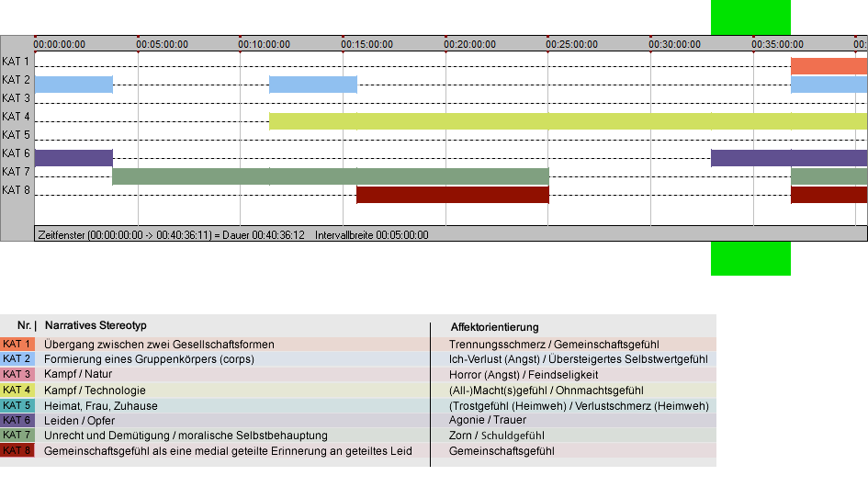Image resolution: width=868 pixels, height=487 pixels.
Task: Click the yellow KAT 4 legend swatch
Action: coord(17,390)
